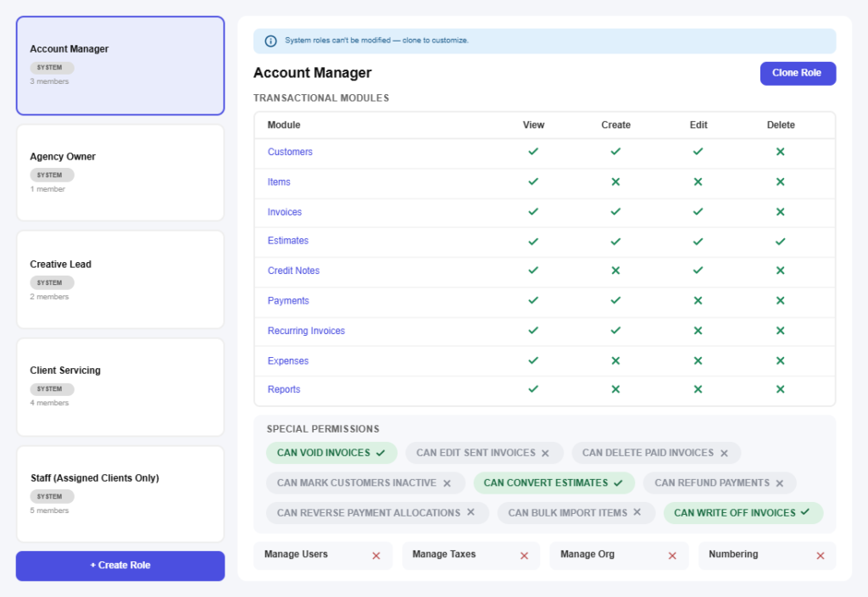Click the Manage Org cross icon

click(x=672, y=555)
